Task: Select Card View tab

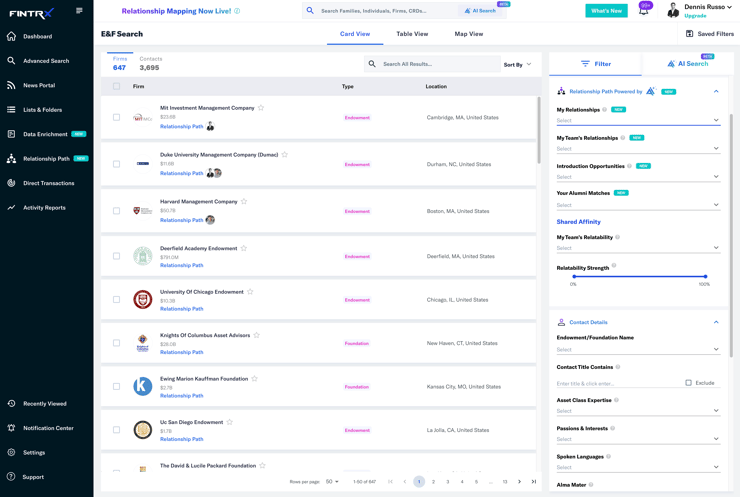Action: (355, 34)
